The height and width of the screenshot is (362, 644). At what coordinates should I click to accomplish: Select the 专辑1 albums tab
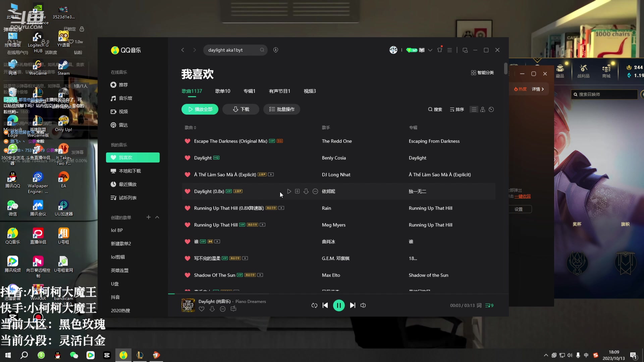pos(250,90)
